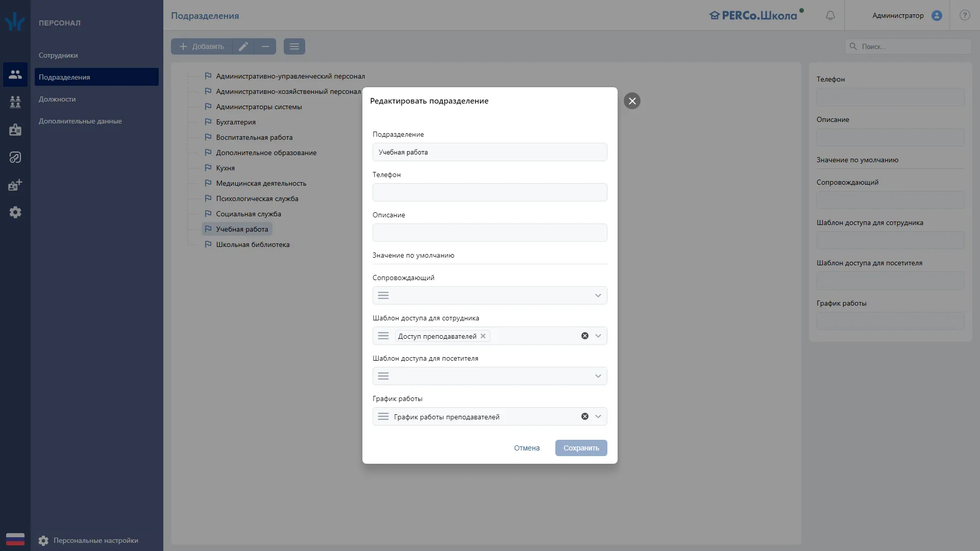980x551 pixels.
Task: Expand the График работы dropdown
Action: point(598,416)
